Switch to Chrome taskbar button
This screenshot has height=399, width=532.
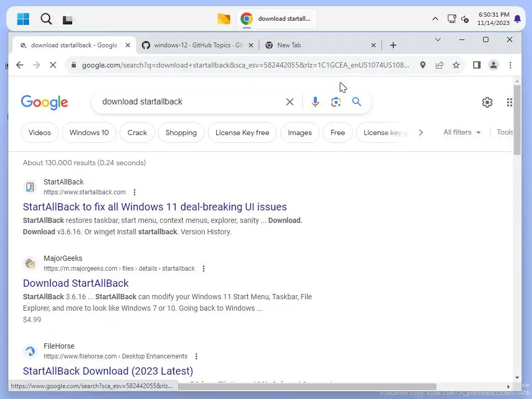(x=276, y=19)
